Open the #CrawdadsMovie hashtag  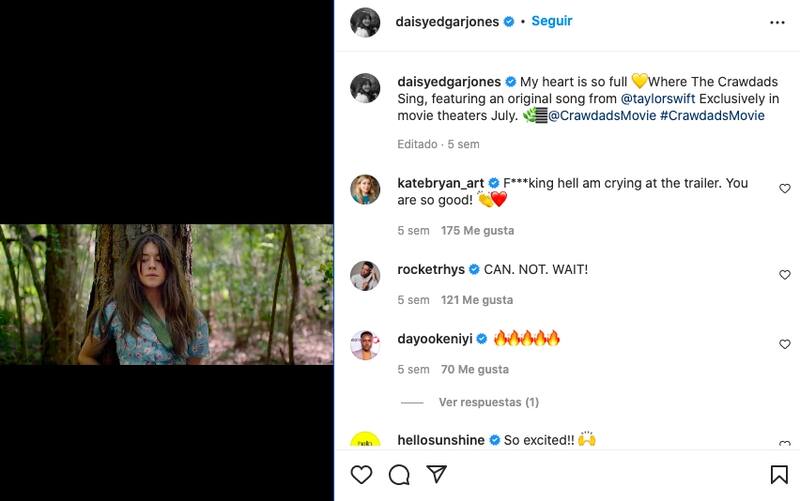pos(712,116)
